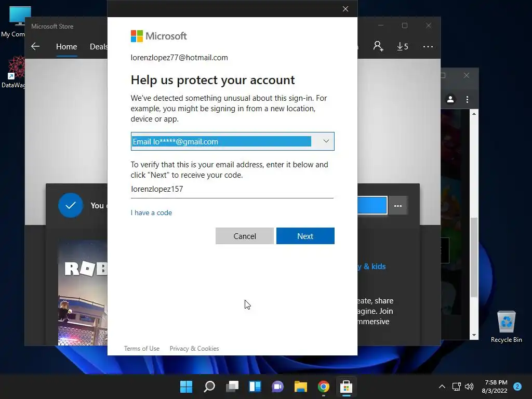
Task: Open the Chat (Teams) taskbar icon
Action: pos(277,387)
